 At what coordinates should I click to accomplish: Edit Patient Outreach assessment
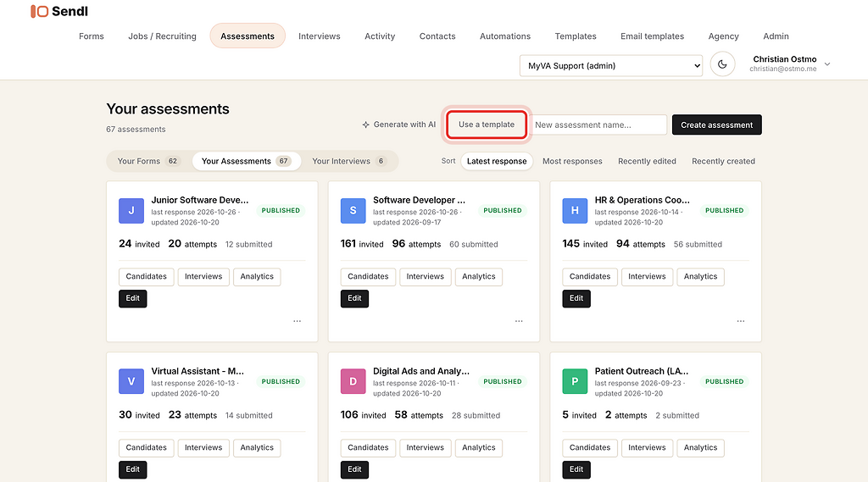click(x=576, y=469)
